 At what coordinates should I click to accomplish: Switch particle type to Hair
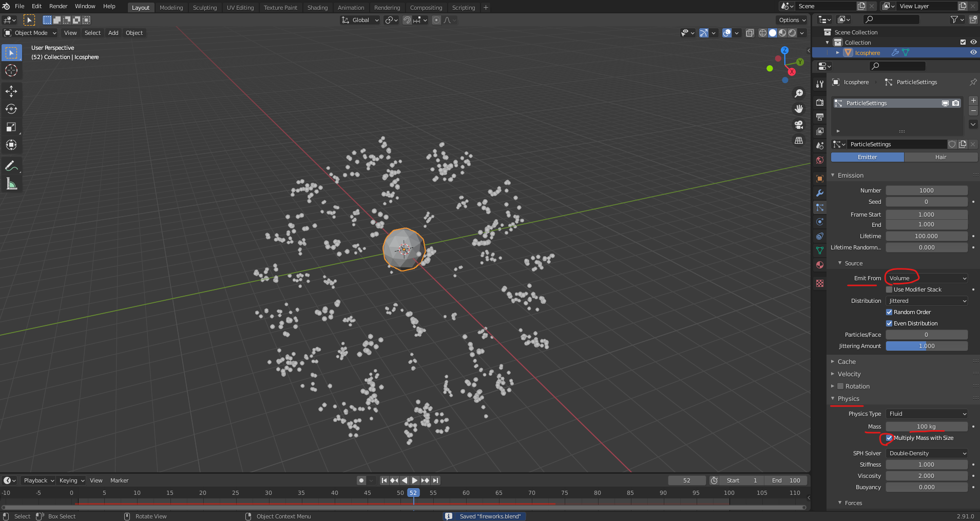940,157
